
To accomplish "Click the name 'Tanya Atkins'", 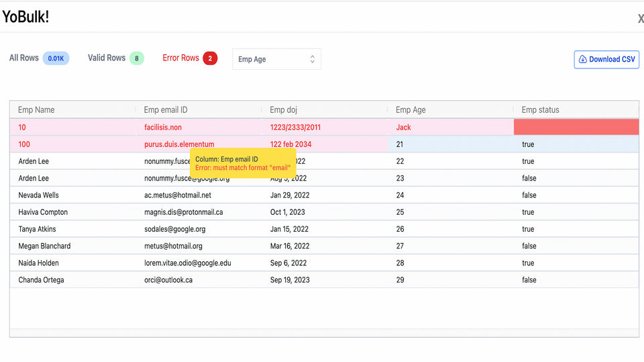I will [x=37, y=229].
